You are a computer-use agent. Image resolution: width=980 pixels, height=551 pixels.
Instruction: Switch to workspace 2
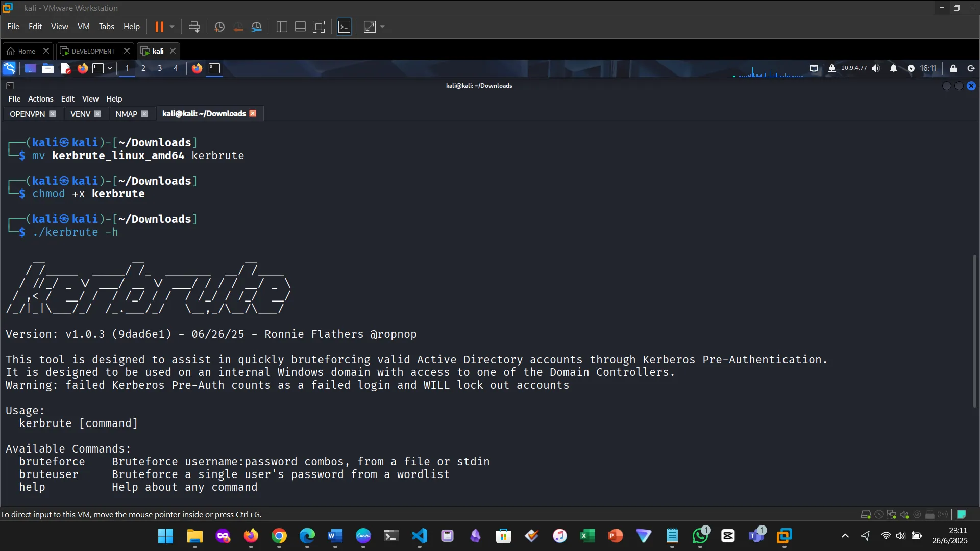click(143, 68)
